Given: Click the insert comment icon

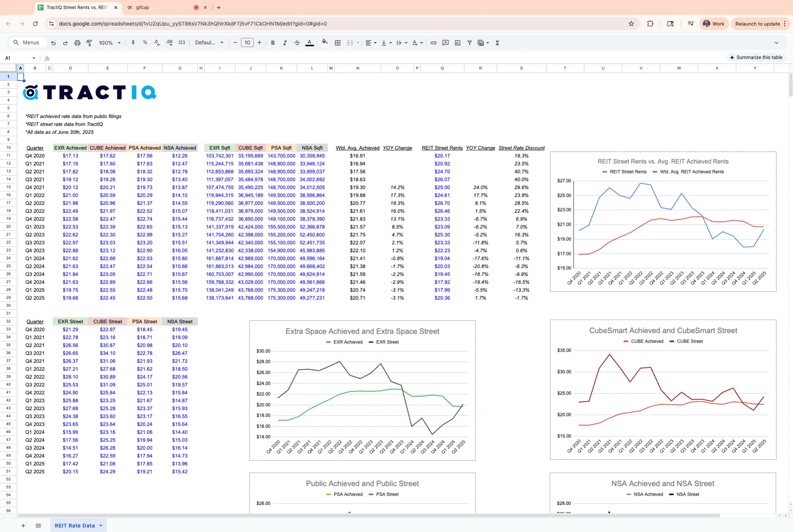Looking at the screenshot, I should coord(445,43).
